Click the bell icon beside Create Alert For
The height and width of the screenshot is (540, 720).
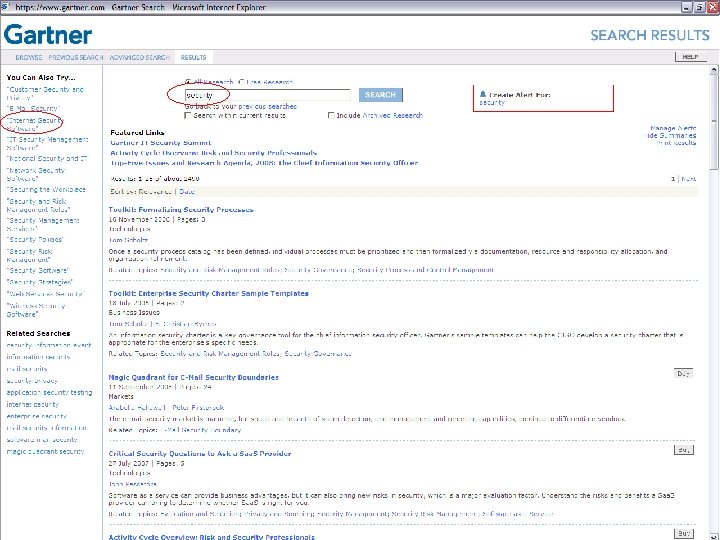[483, 94]
